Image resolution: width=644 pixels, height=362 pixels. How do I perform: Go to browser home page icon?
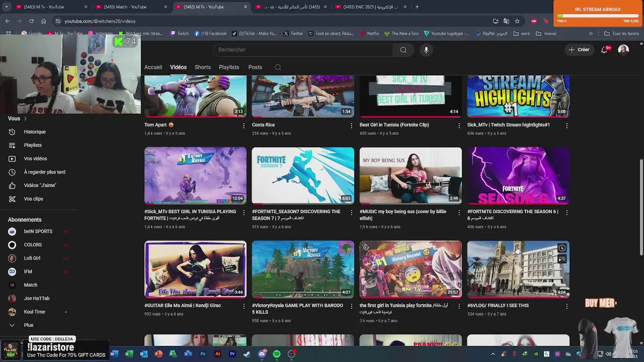click(x=43, y=21)
